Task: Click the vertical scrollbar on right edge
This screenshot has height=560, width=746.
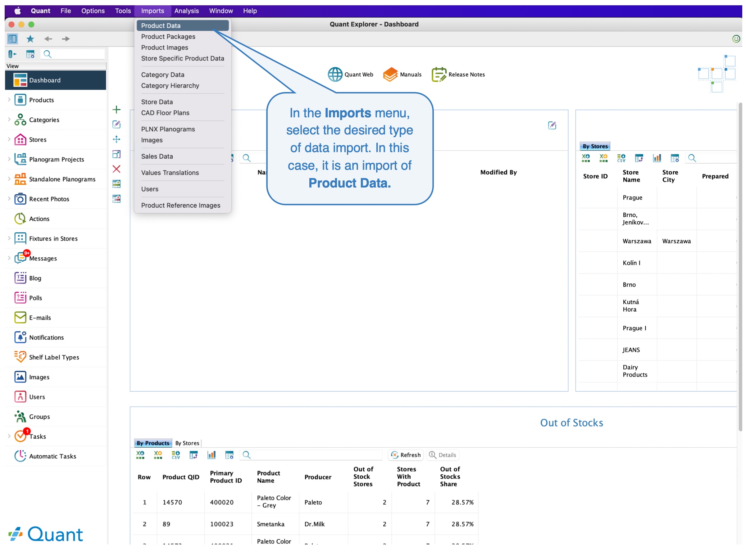Action: [740, 267]
